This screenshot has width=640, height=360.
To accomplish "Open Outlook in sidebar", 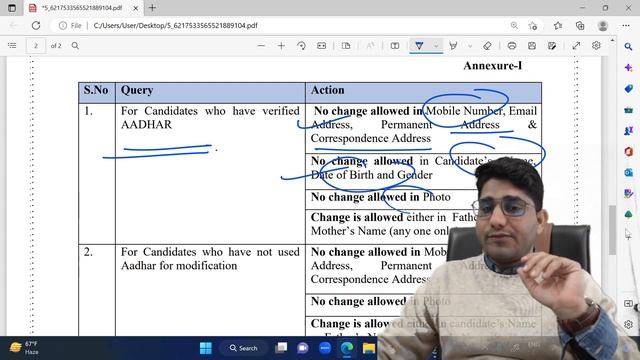I will [x=628, y=172].
